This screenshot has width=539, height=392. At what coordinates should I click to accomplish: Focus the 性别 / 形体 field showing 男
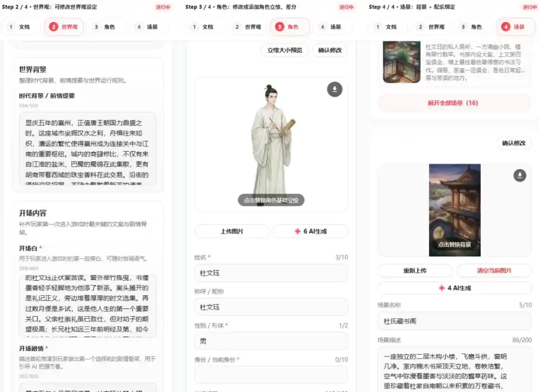271,341
